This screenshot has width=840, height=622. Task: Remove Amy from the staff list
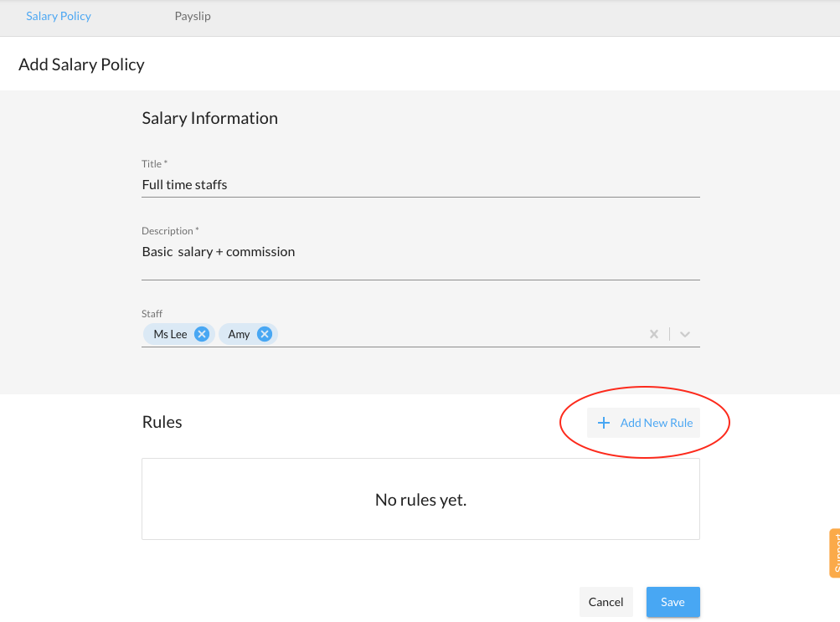pos(265,334)
